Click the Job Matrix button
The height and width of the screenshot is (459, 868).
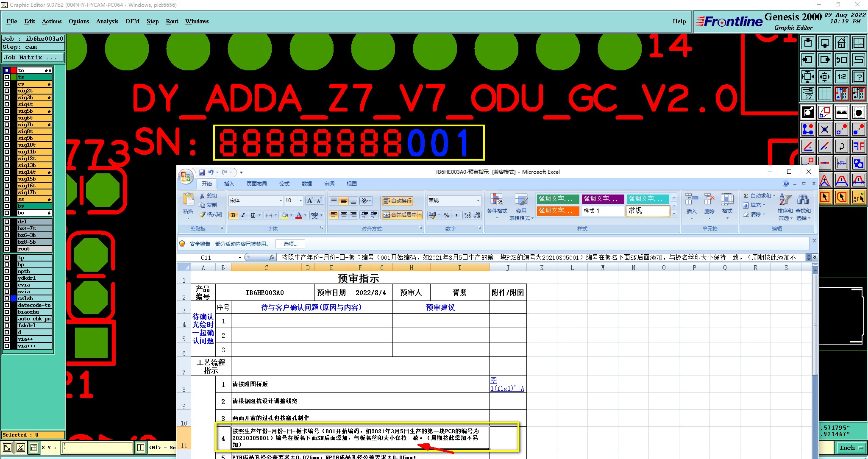(x=33, y=58)
